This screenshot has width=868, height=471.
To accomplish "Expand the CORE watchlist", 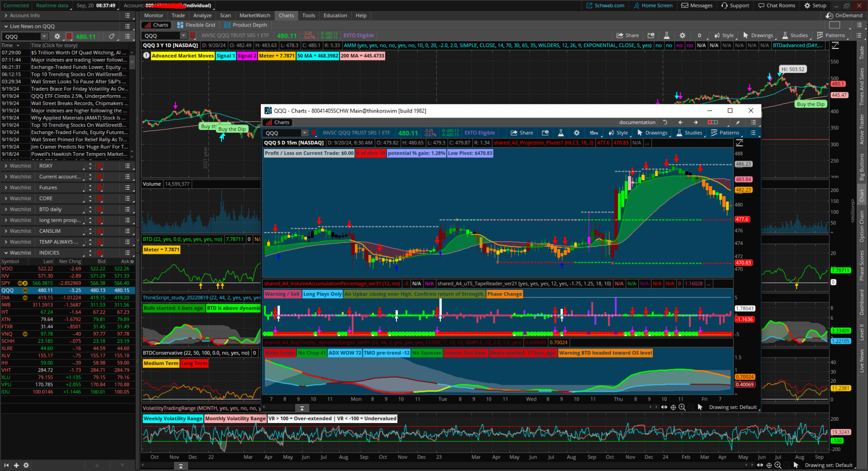I will click(5, 198).
